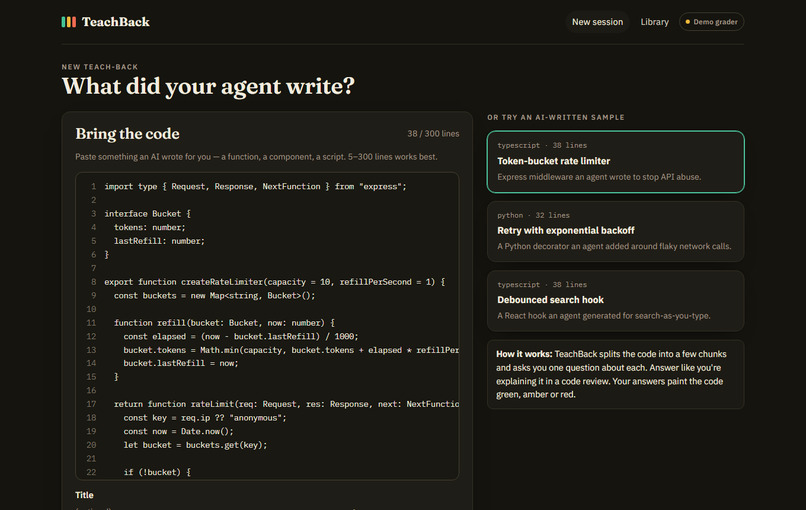Image resolution: width=806 pixels, height=510 pixels.
Task: Click code line 8 createRateLimiter export
Action: point(274,282)
